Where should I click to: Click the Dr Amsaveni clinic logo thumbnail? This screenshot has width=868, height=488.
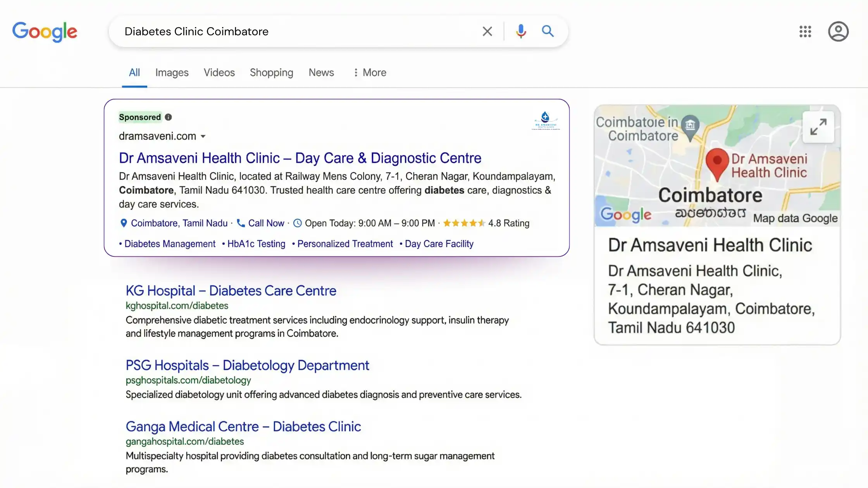click(x=545, y=121)
